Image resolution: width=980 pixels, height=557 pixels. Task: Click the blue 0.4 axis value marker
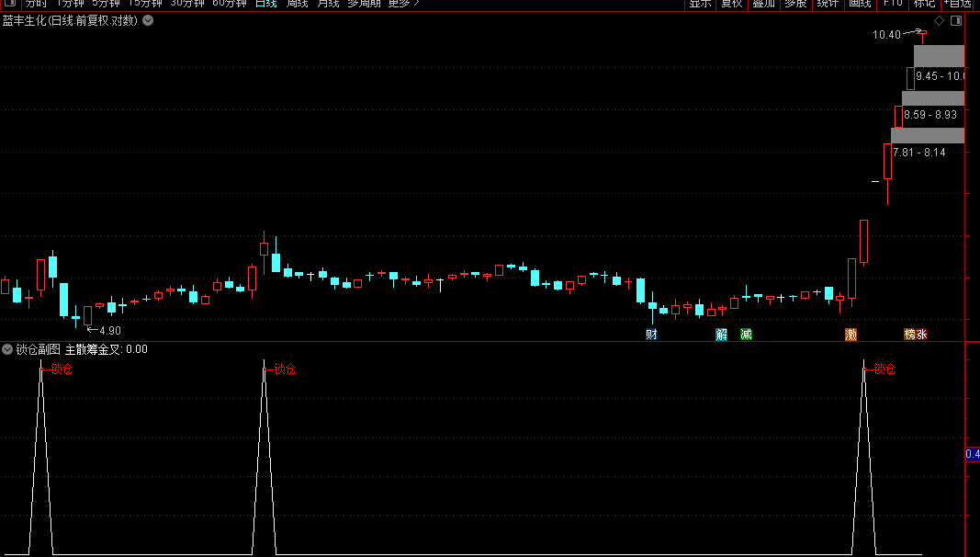point(973,454)
